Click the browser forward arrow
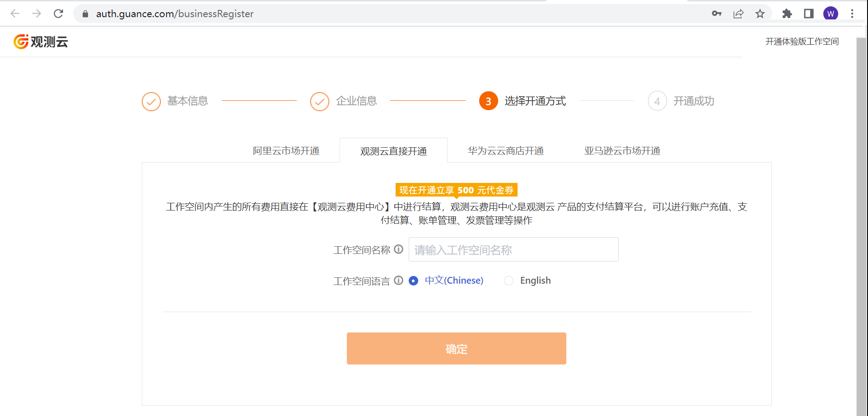 tap(37, 14)
